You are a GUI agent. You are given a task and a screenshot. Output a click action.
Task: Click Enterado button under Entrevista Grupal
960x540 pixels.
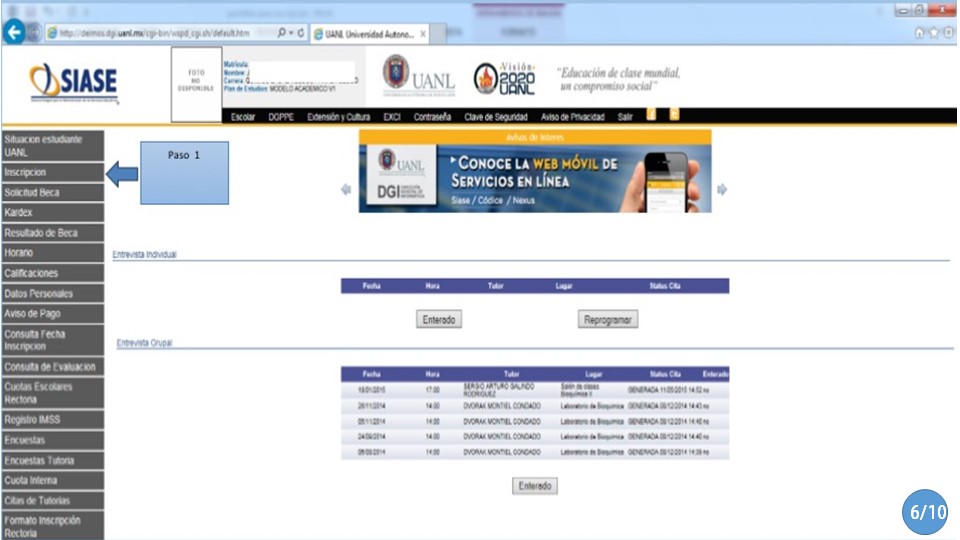[x=535, y=486]
